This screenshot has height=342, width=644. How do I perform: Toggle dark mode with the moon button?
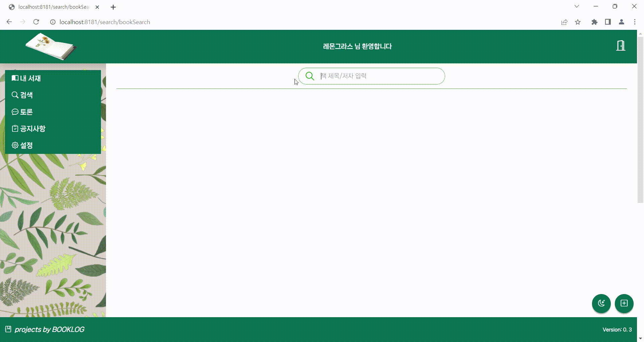coord(601,304)
